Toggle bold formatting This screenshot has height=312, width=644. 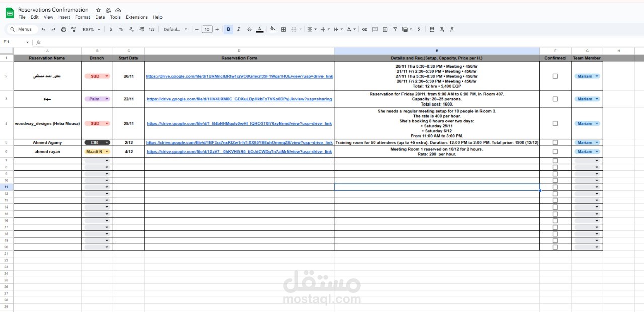[228, 29]
